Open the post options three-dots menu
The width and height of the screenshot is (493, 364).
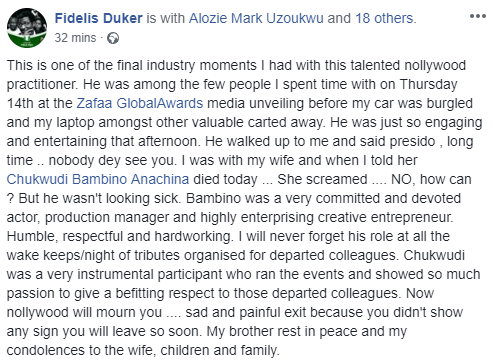[x=478, y=16]
